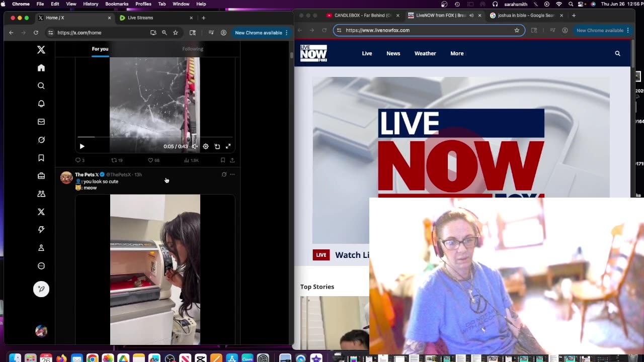
Task: Open The Pets profile avatar
Action: click(66, 177)
